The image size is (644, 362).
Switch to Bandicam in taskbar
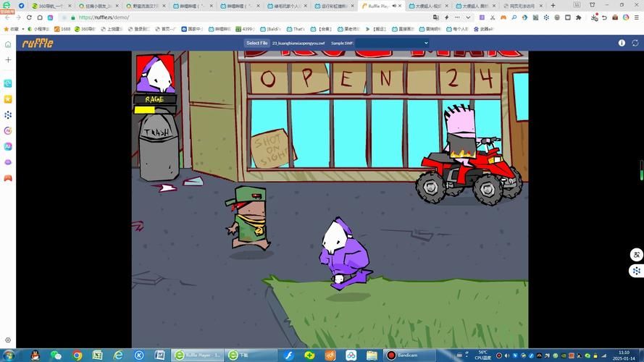click(x=409, y=355)
